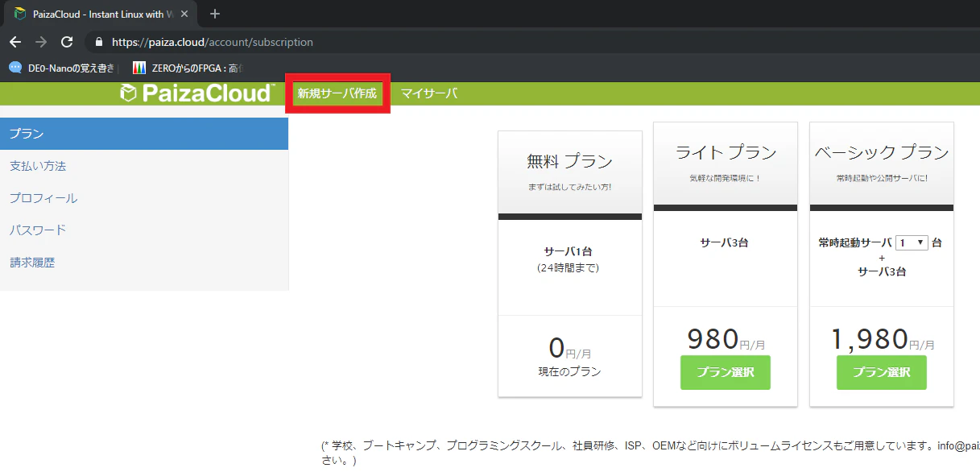The width and height of the screenshot is (980, 472).
Task: Click the 常時起動や公開サーバに! subtitle
Action: (x=882, y=178)
